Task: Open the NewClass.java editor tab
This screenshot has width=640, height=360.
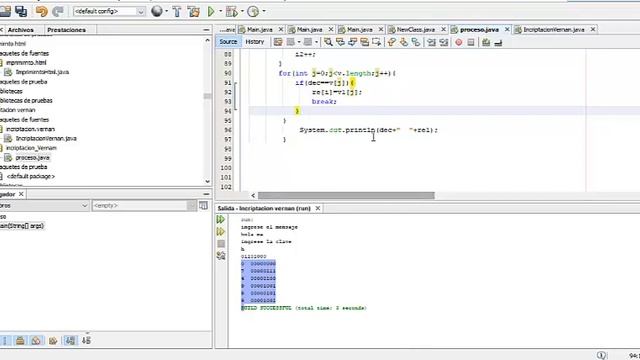Action: 416,29
